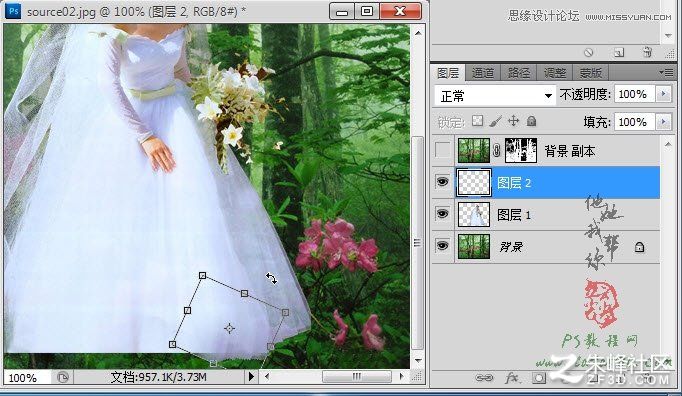
Task: Hide 图层 1 using its eye icon
Action: pyautogui.click(x=442, y=214)
